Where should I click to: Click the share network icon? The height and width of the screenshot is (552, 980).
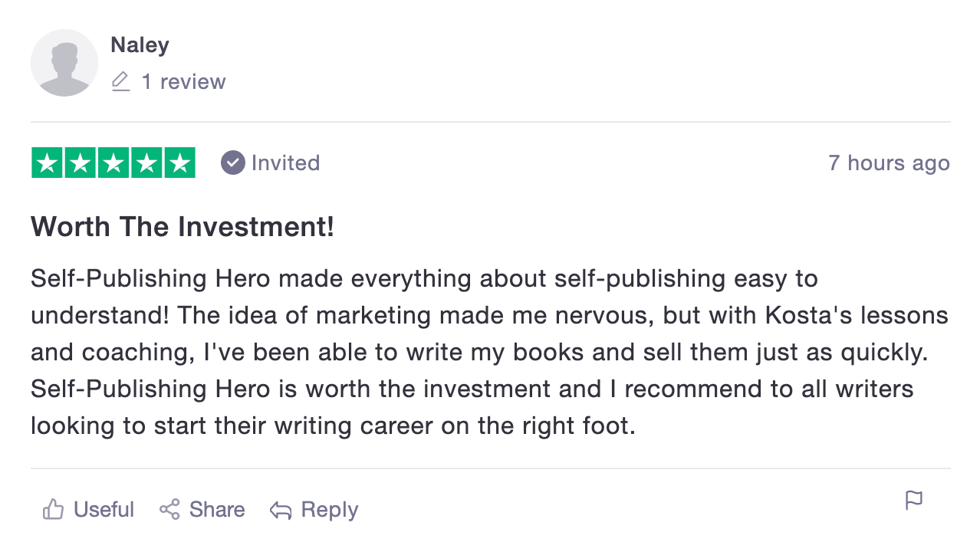click(x=169, y=510)
